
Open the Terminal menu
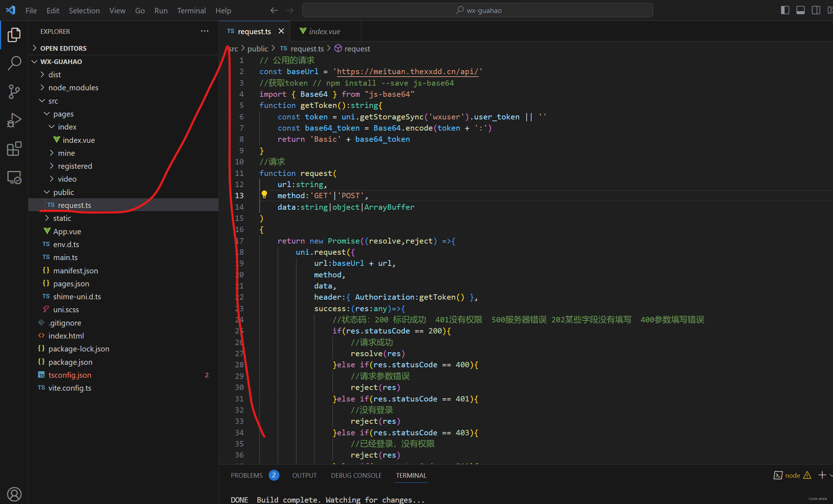point(191,10)
